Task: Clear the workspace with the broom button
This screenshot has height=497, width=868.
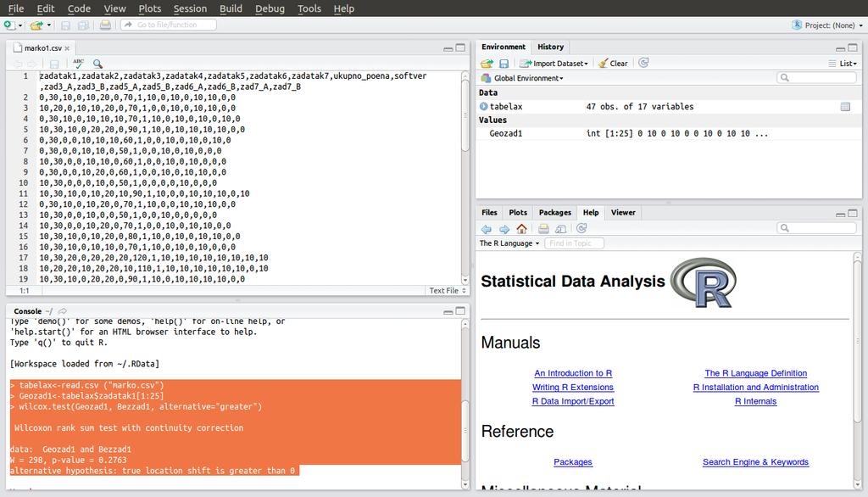Action: (x=613, y=63)
